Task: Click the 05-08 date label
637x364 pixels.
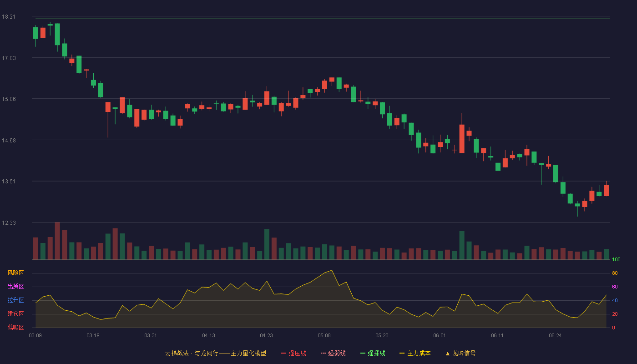Action: pos(324,335)
